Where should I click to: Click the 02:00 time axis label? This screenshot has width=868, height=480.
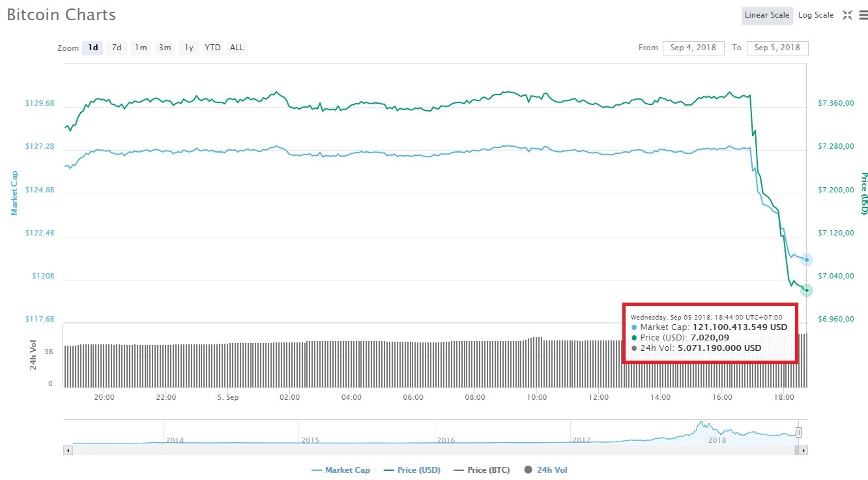(x=289, y=397)
